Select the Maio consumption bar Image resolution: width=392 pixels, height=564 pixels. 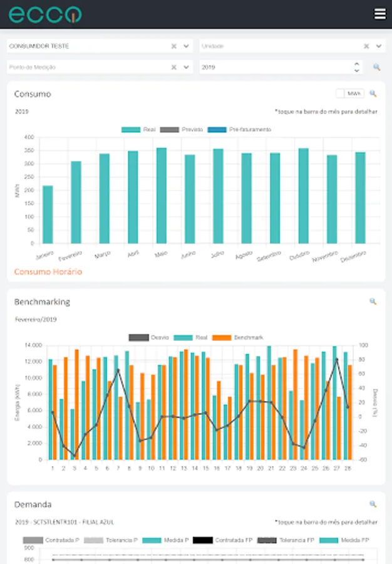(x=162, y=196)
